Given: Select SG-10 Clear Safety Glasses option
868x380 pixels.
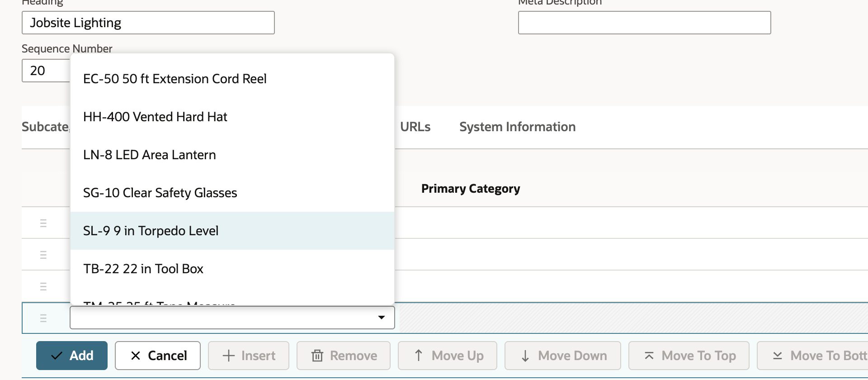Looking at the screenshot, I should 232,193.
